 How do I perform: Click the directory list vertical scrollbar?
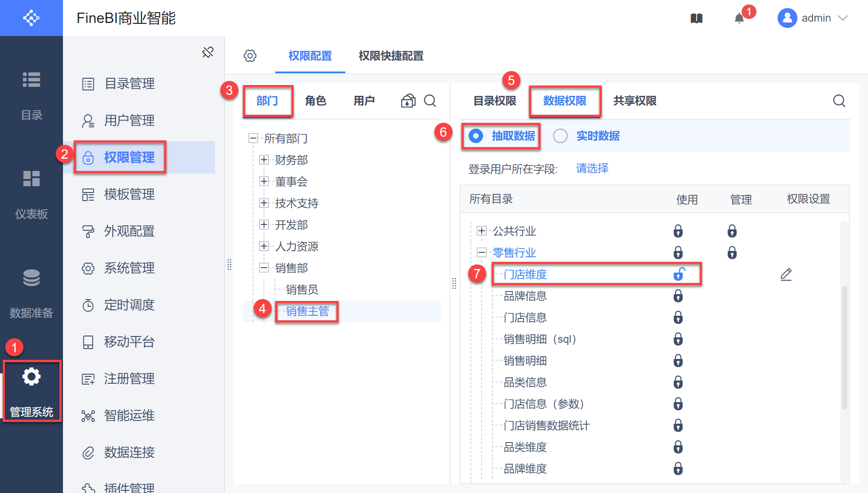coord(844,346)
